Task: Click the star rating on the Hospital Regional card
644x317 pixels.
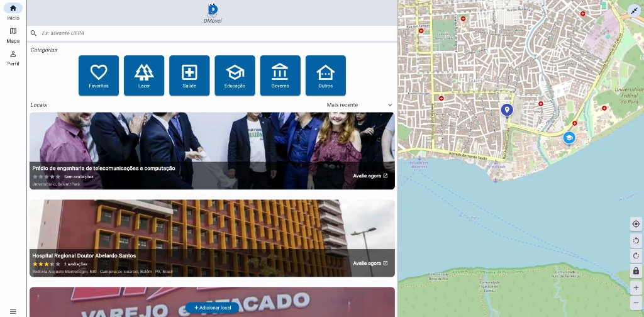Action: coord(47,264)
